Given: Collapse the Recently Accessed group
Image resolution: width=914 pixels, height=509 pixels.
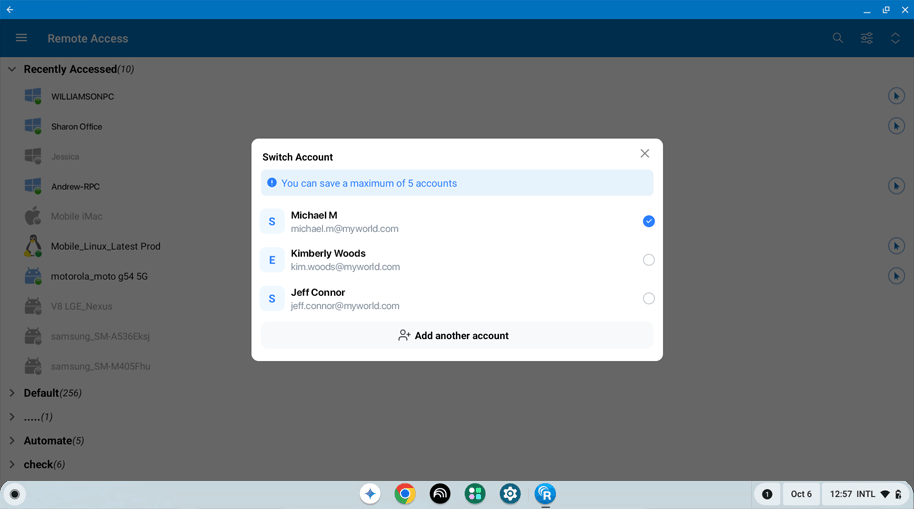Looking at the screenshot, I should tap(12, 69).
